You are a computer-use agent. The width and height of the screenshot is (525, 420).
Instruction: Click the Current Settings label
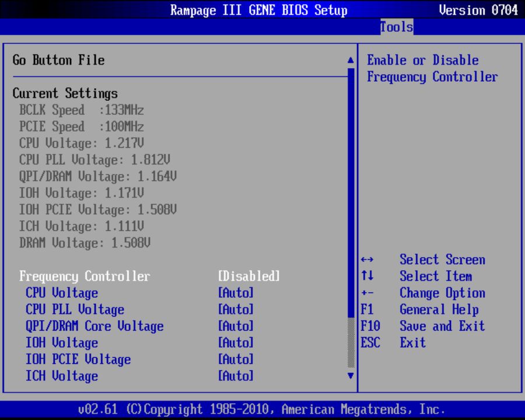point(65,93)
